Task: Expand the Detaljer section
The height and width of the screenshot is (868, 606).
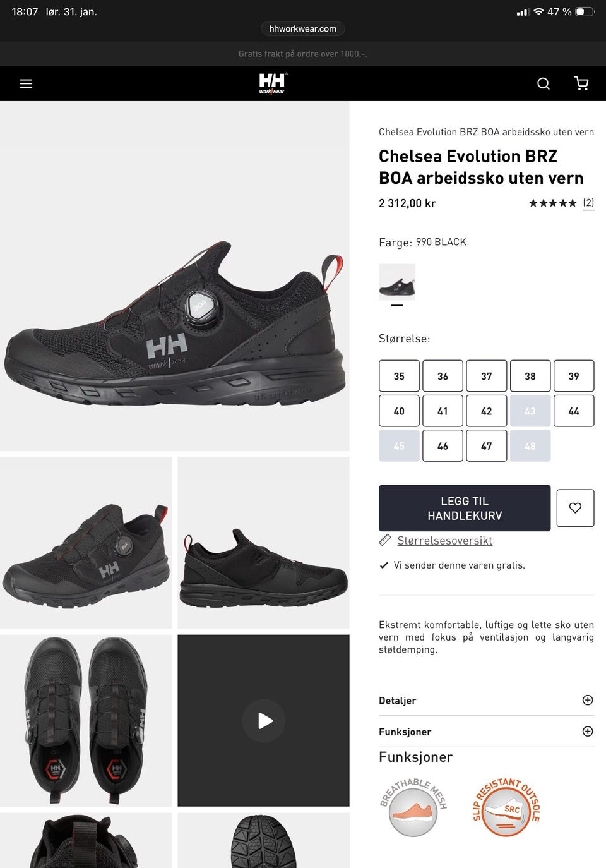Action: [x=486, y=701]
